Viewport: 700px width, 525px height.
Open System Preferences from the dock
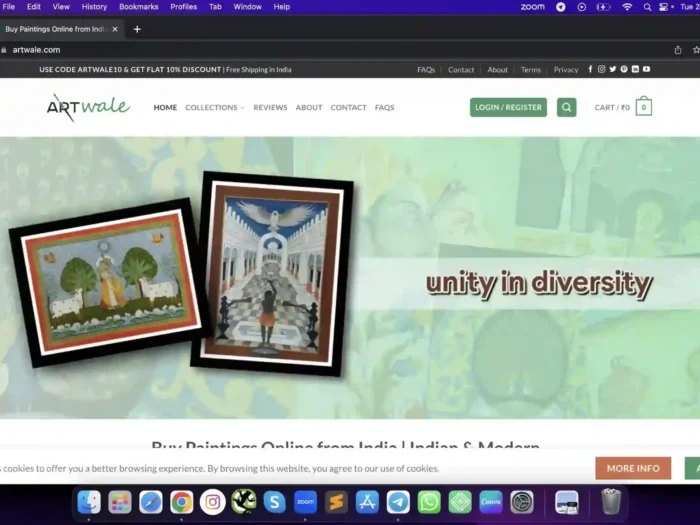pyautogui.click(x=522, y=502)
